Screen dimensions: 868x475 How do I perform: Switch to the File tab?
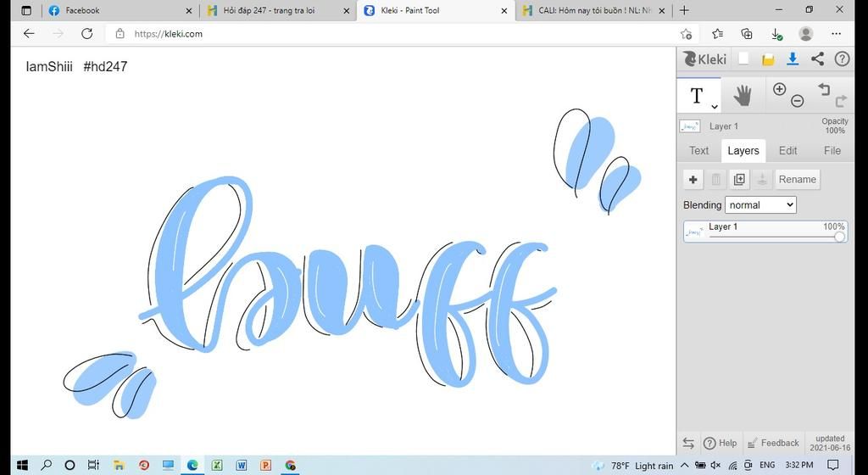[832, 151]
